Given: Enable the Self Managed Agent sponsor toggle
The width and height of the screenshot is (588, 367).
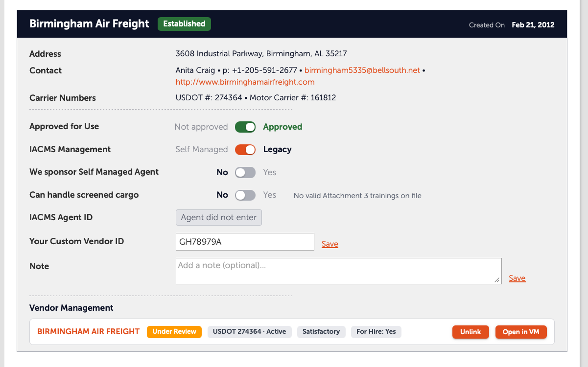Looking at the screenshot, I should [245, 172].
